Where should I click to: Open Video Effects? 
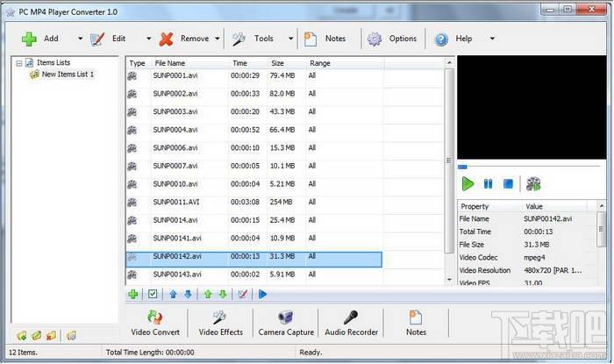point(221,323)
